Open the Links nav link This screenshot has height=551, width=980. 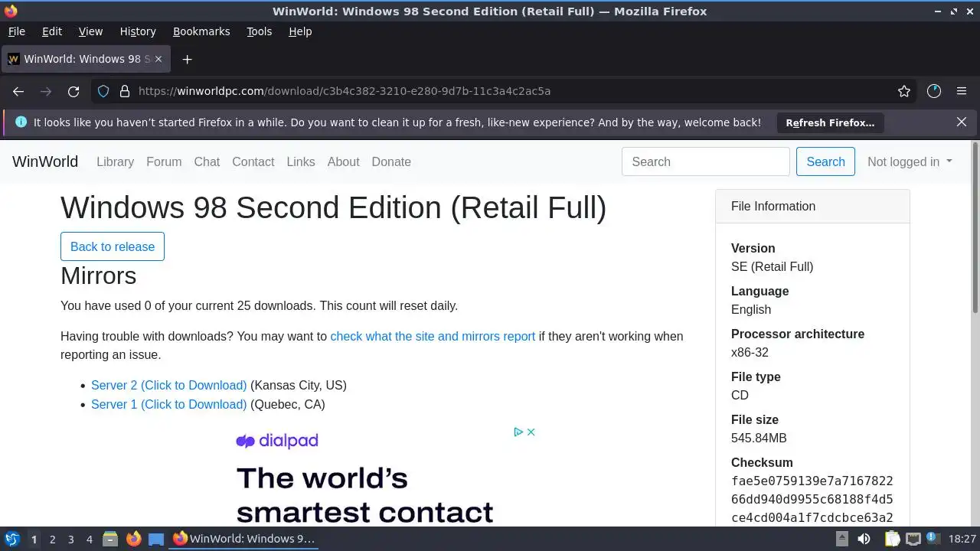point(301,161)
